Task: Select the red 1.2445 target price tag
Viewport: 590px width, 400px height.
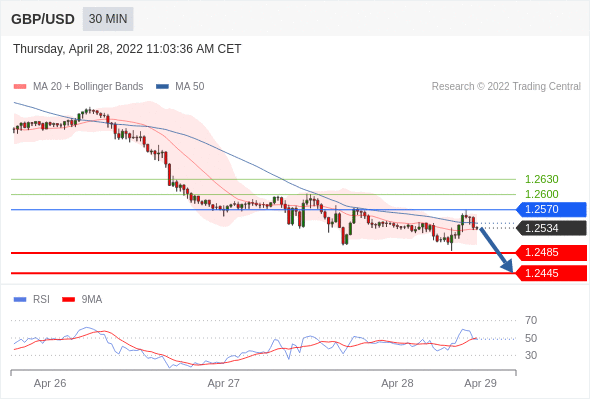Action: (x=551, y=273)
